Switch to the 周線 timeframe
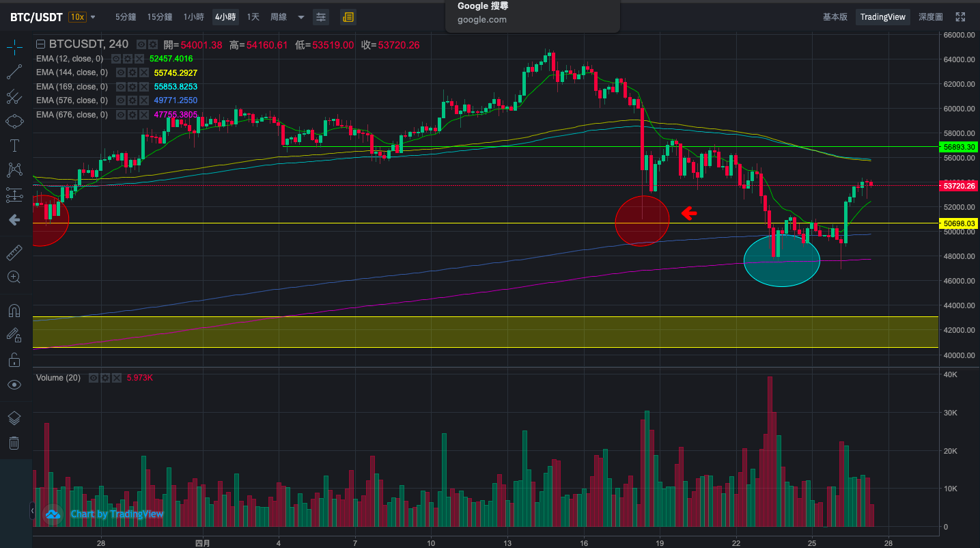This screenshot has height=548, width=980. pos(279,16)
